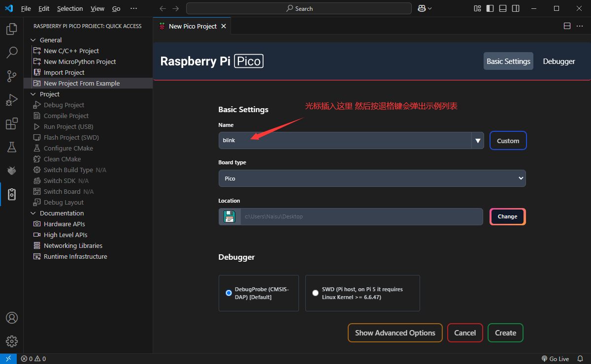This screenshot has height=364, width=591.
Task: Select DebugProbe (CMSIS-DAP) radio button
Action: (x=229, y=293)
